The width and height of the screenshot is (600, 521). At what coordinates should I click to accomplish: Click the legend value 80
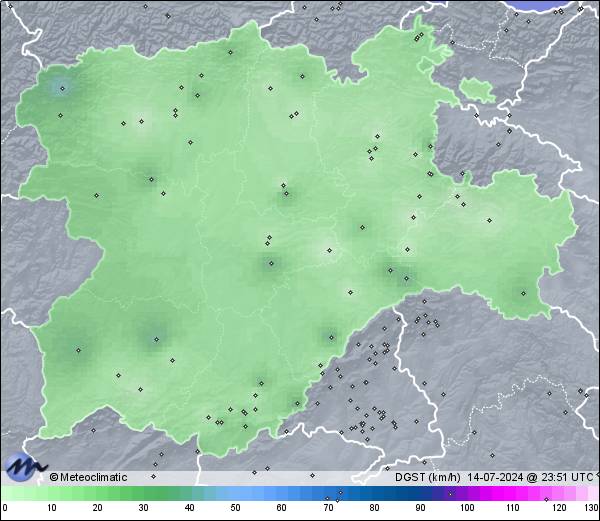pos(374,508)
